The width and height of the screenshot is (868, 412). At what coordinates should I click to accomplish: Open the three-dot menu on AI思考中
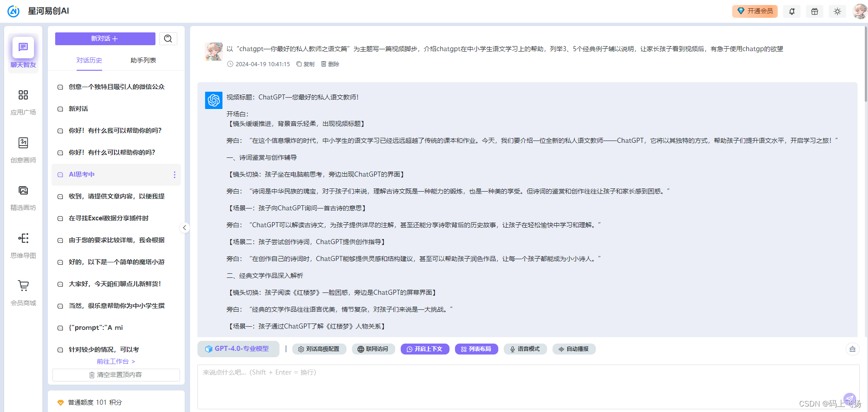tap(175, 175)
